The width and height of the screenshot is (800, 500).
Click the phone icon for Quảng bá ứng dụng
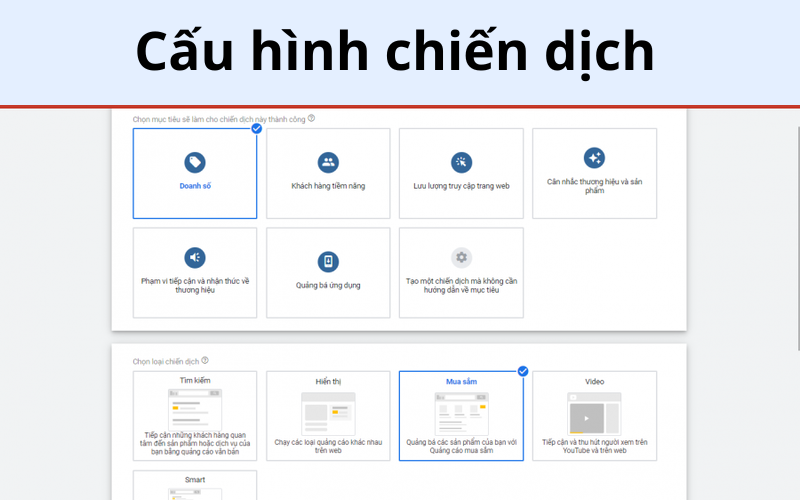coord(328,262)
